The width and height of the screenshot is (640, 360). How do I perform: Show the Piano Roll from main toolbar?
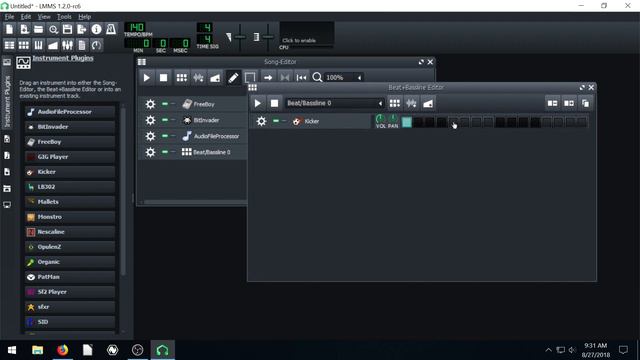38,45
